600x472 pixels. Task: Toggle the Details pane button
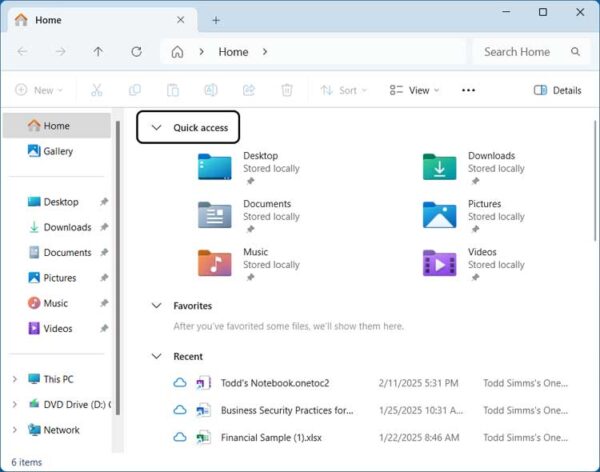[557, 90]
